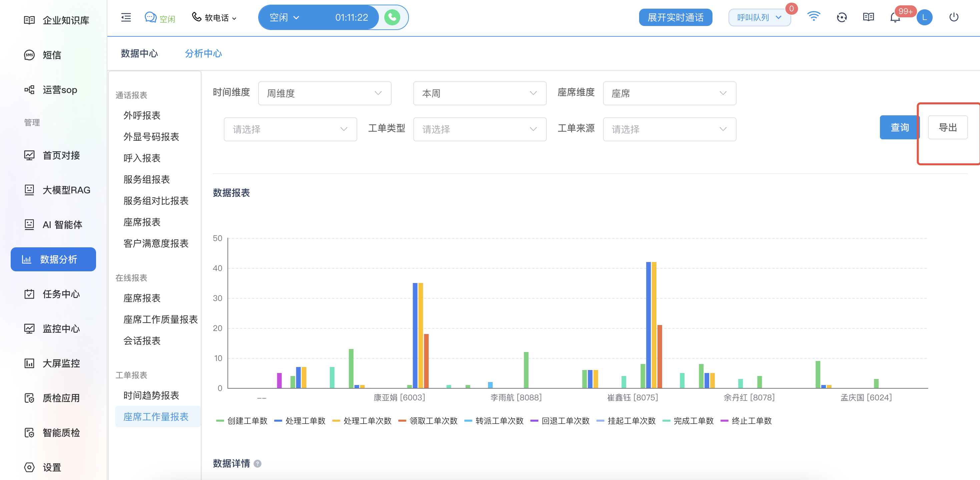980x480 pixels.
Task: Click the 设置 settings icon
Action: pyautogui.click(x=29, y=467)
